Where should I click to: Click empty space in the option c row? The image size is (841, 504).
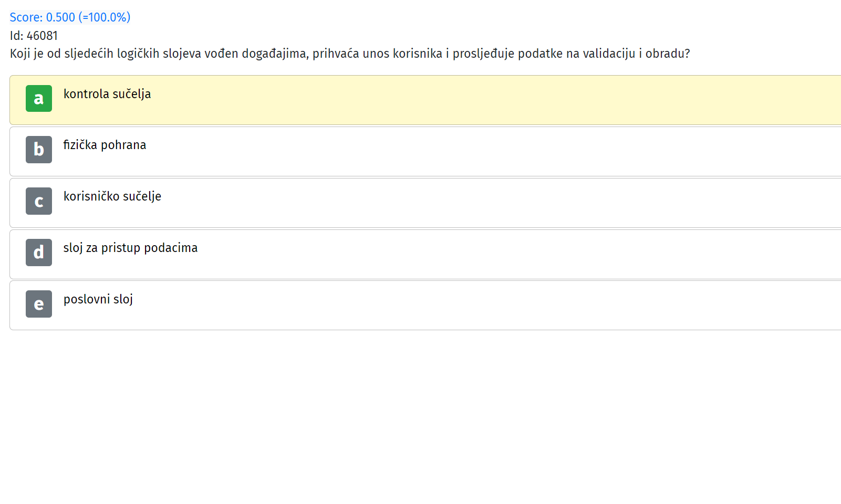pyautogui.click(x=473, y=203)
